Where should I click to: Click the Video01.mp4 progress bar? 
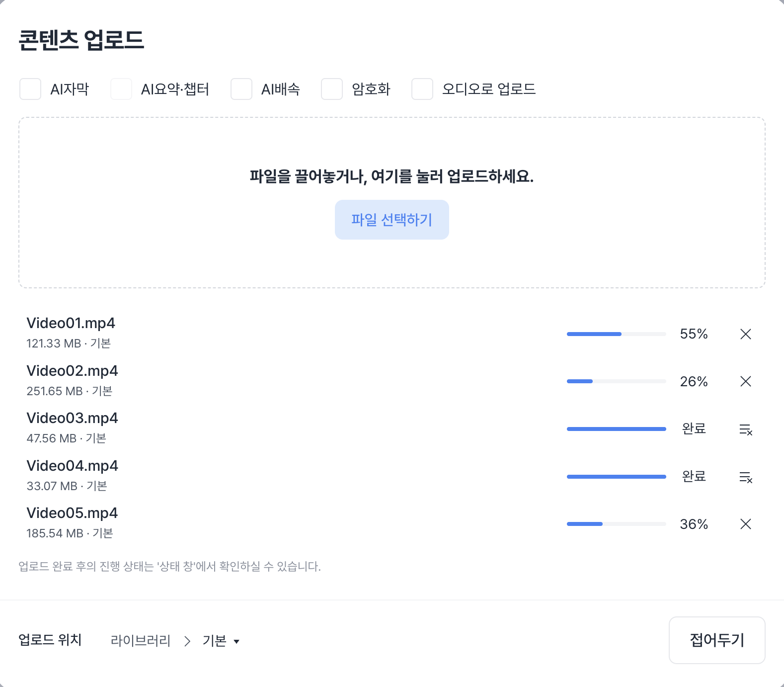[617, 334]
